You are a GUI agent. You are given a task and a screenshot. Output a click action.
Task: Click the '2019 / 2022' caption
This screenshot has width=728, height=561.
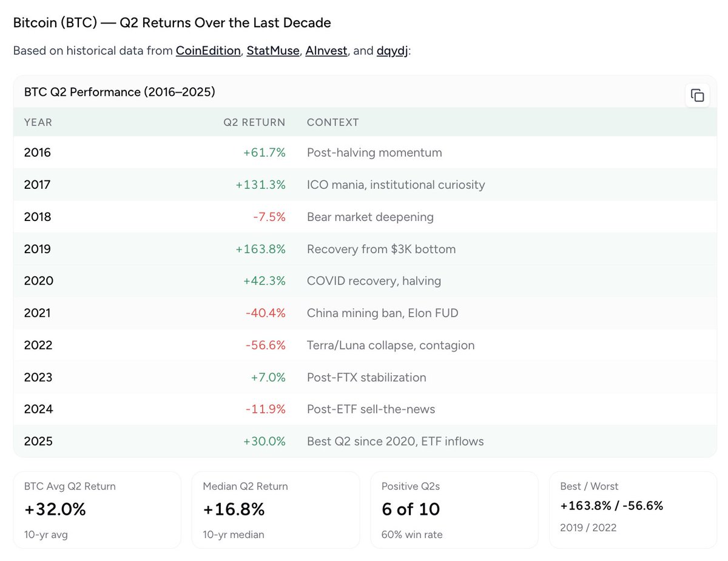point(588,528)
